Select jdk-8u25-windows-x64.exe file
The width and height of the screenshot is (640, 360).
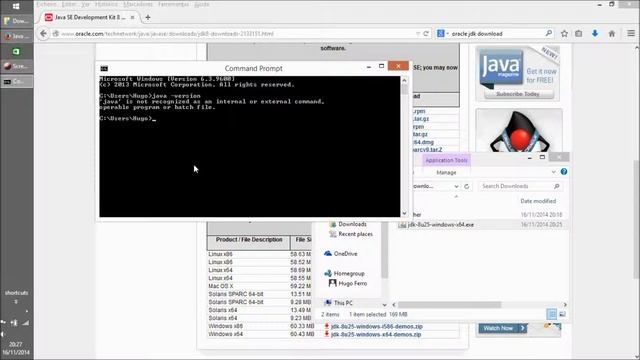[440, 225]
